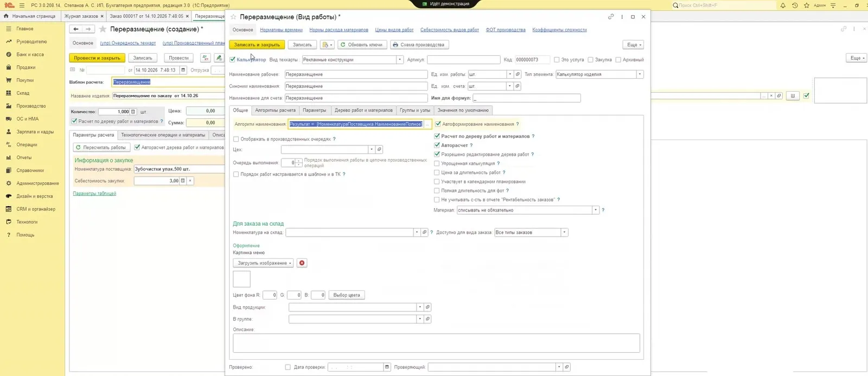Click the red delete image icon

302,263
